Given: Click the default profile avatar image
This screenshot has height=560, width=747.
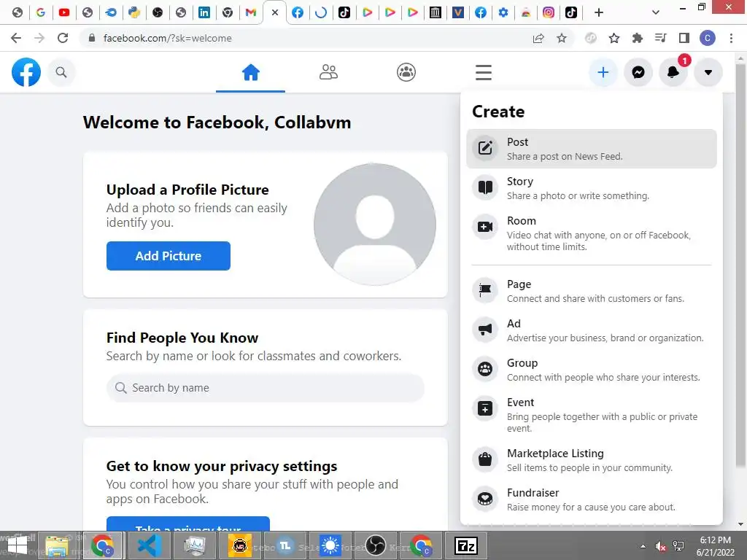Looking at the screenshot, I should (x=374, y=225).
